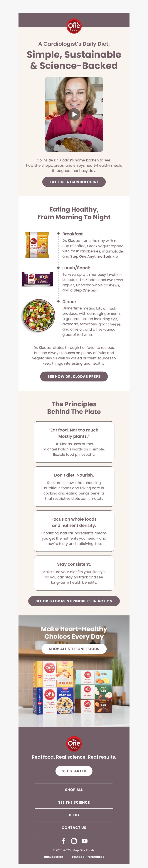Screen dimensions: 148x868
Task: Open the Blog footer link
Action: tap(74, 815)
